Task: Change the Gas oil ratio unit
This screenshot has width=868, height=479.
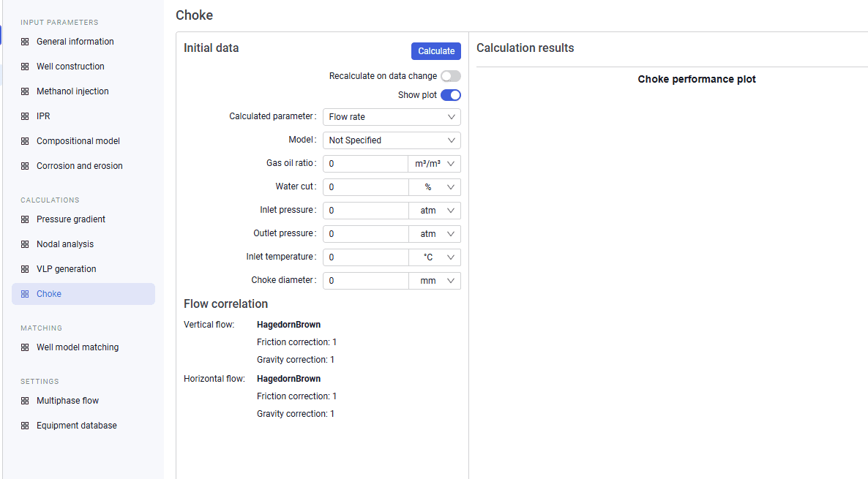Action: point(435,164)
